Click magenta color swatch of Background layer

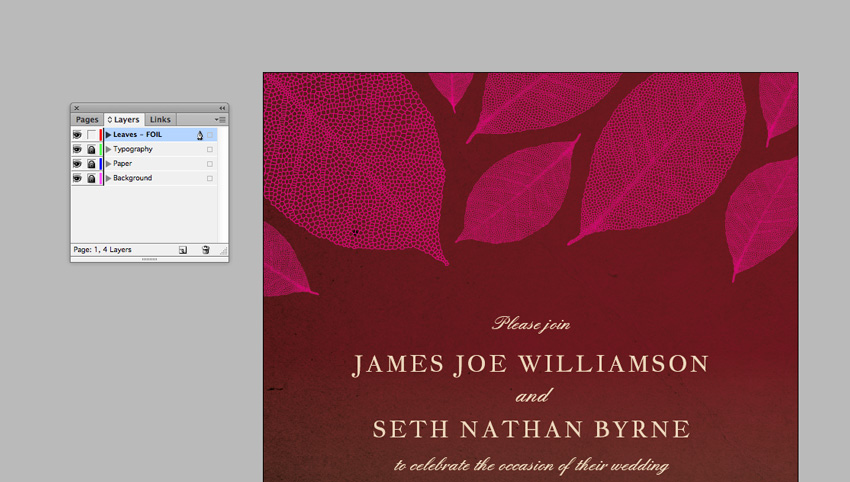coord(101,178)
